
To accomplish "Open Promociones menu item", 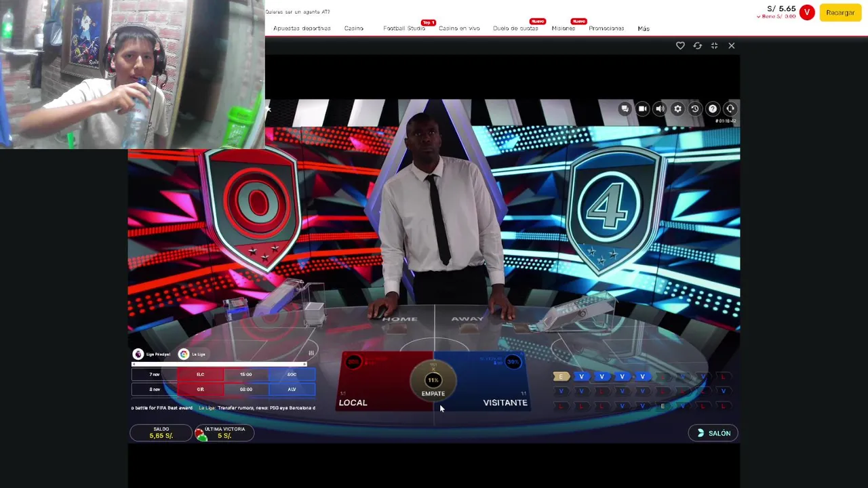I will click(x=606, y=28).
